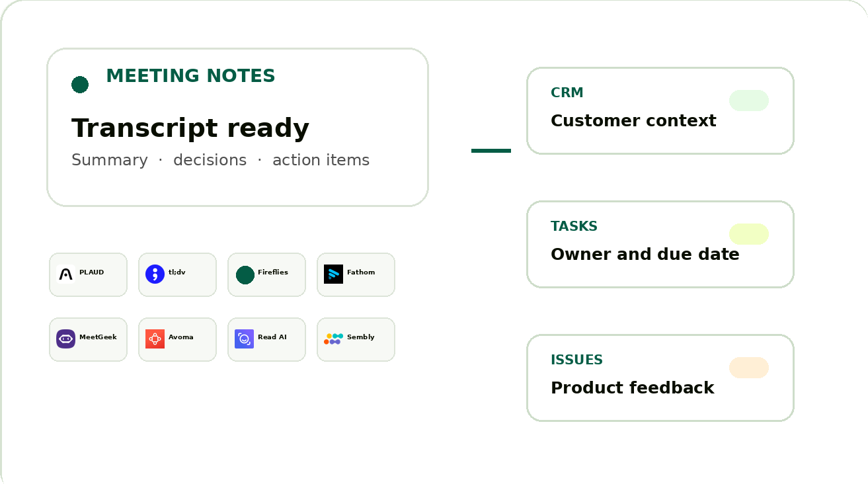Choose the Fathom integration chip label
This screenshot has height=492, width=868.
click(361, 272)
